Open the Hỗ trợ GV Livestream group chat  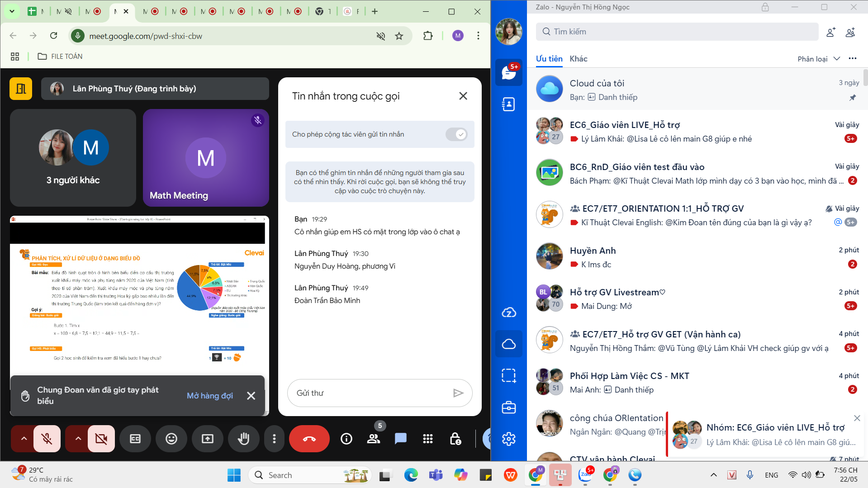tap(697, 298)
